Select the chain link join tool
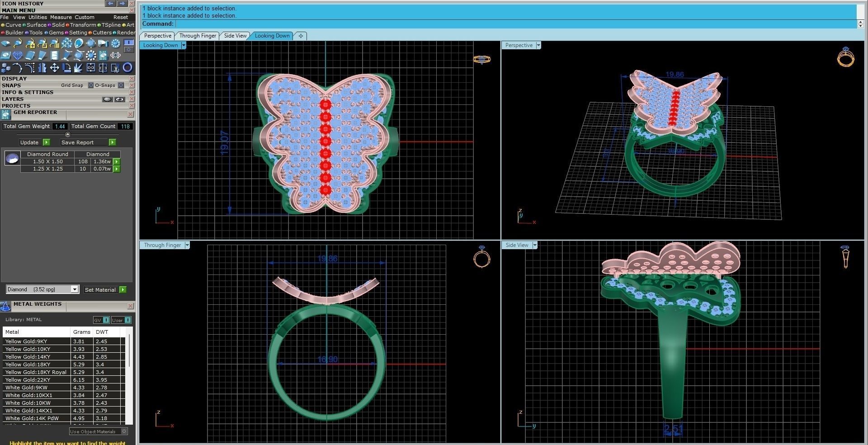Image resolution: width=868 pixels, height=445 pixels. (91, 68)
